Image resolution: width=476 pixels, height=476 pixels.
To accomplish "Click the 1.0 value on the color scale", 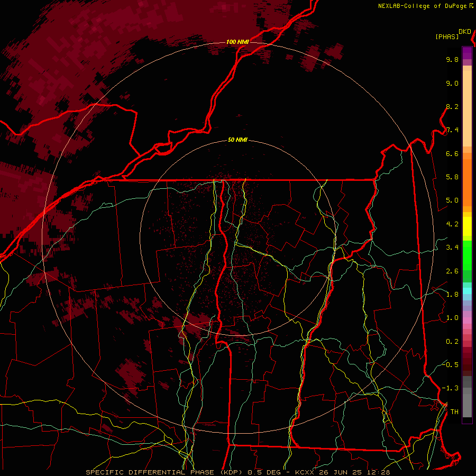I will tap(452, 318).
